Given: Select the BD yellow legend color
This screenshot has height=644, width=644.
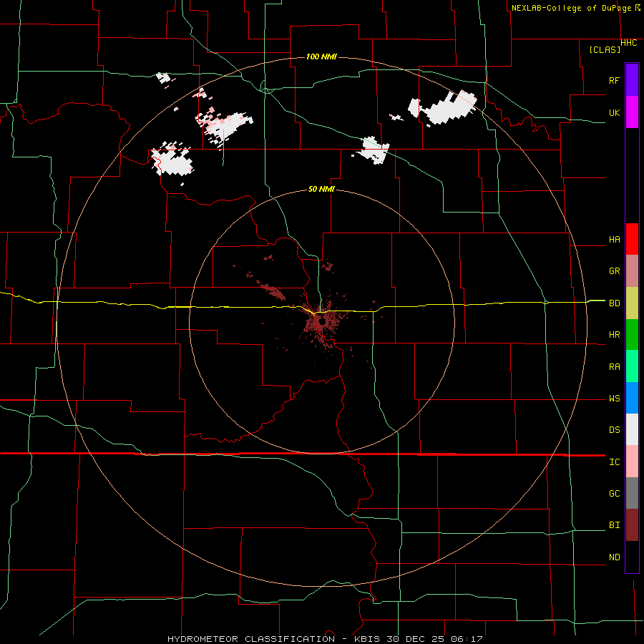Looking at the screenshot, I should (632, 303).
